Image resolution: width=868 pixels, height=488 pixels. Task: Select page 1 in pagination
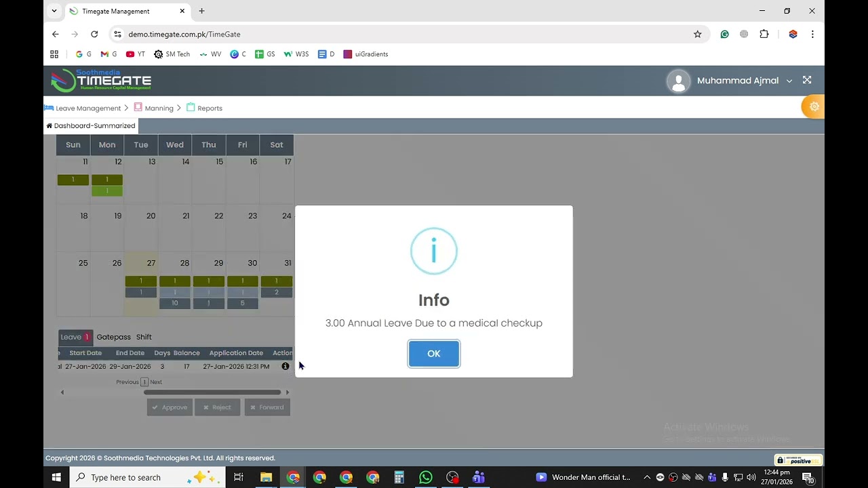[x=144, y=382]
